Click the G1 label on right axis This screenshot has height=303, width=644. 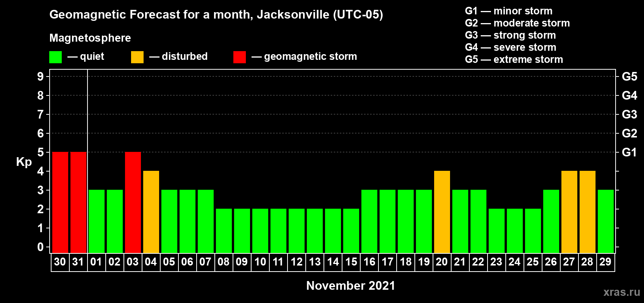pyautogui.click(x=629, y=152)
